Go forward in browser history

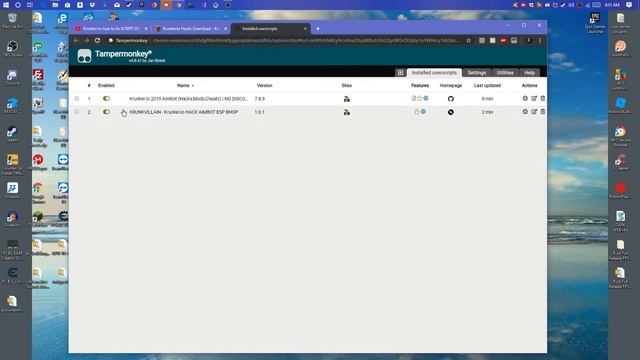tap(87, 40)
